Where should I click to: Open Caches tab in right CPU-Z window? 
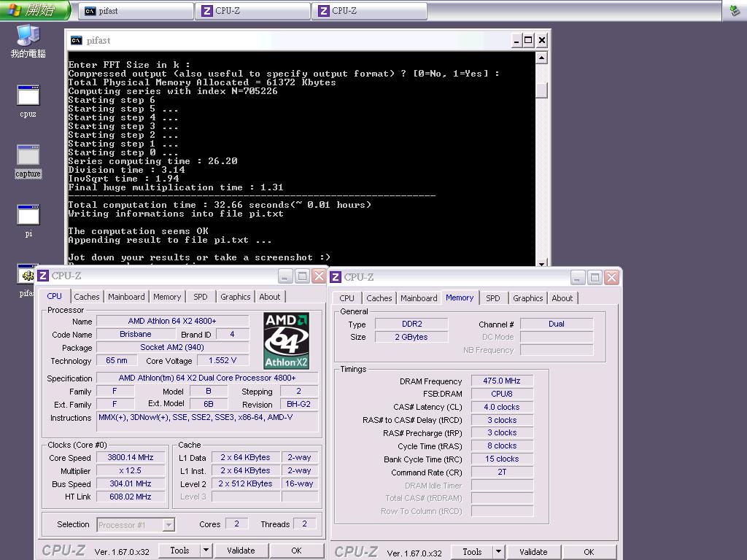tap(379, 298)
